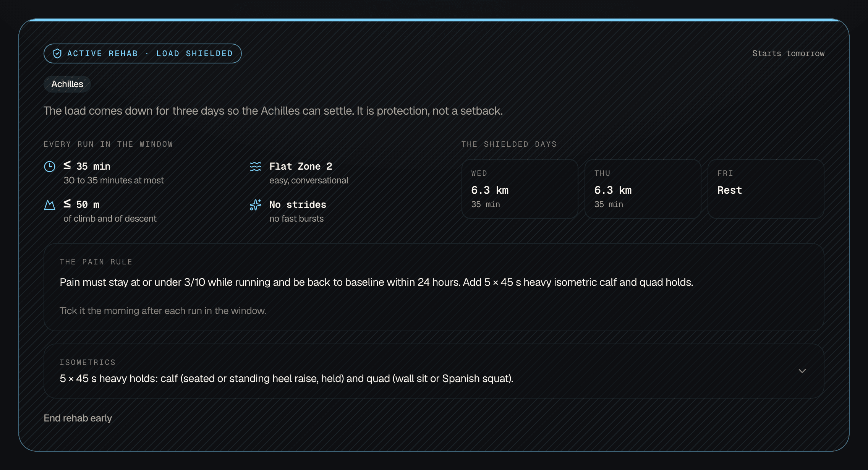Click the clock icon beside 35 min
This screenshot has height=470, width=868.
coord(50,167)
